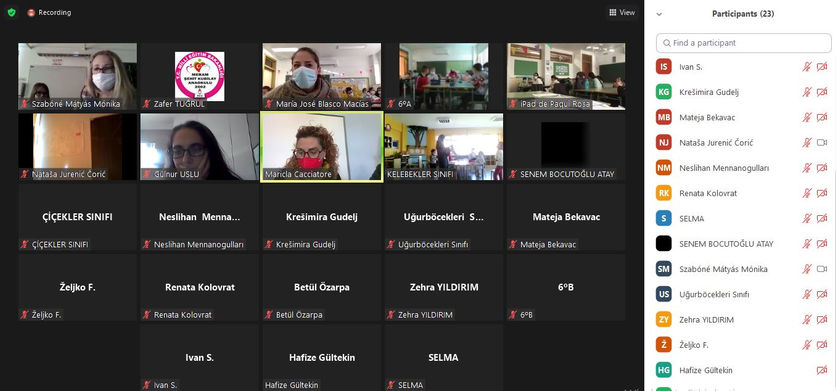This screenshot has height=391, width=836.
Task: Click the KG avatar for Krešimira Gudelj
Action: (664, 92)
